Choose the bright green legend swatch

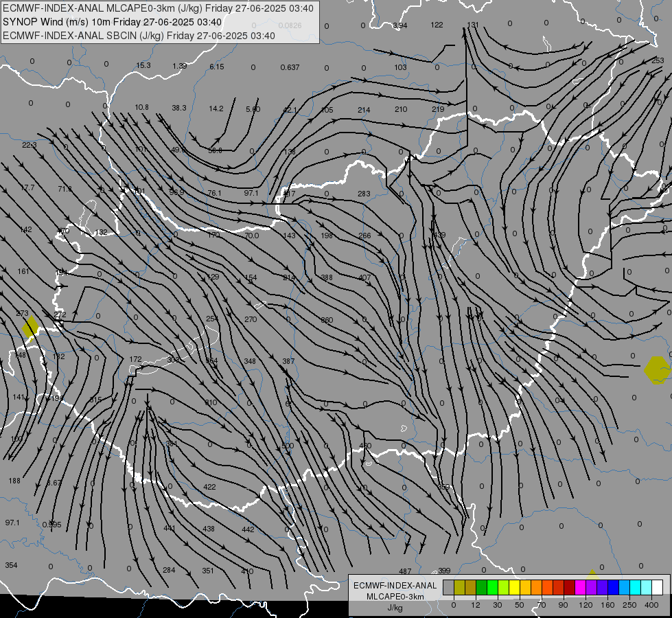pos(493,588)
